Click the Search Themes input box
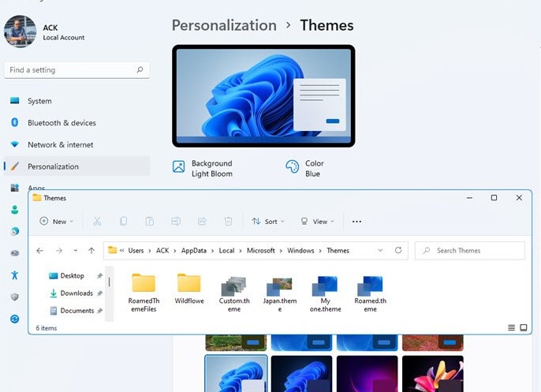541x392 pixels. (x=470, y=251)
